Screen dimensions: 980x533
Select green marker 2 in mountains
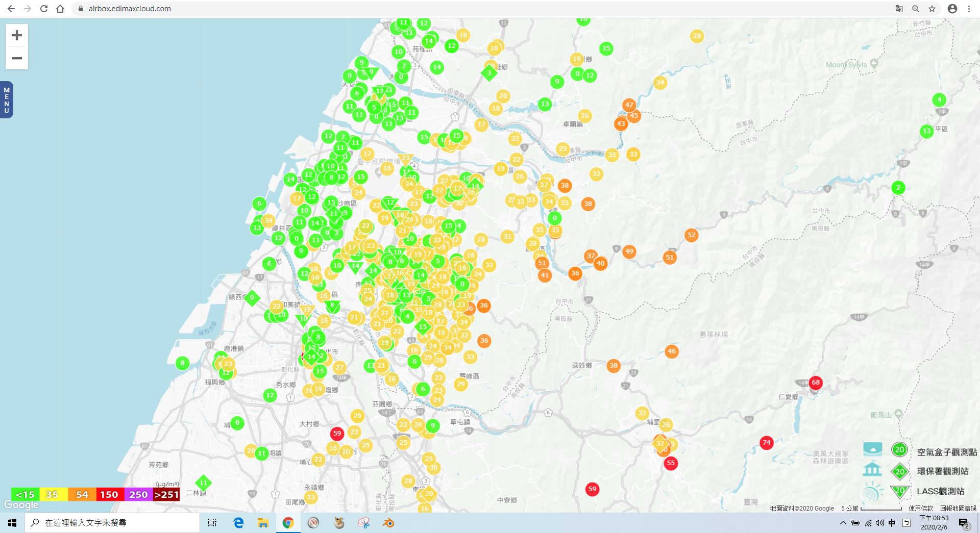point(898,188)
